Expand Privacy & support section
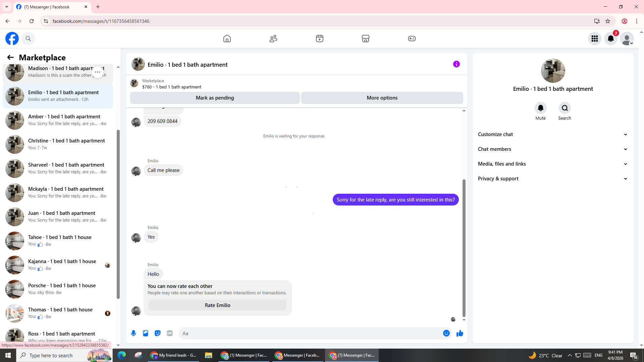 coord(552,179)
